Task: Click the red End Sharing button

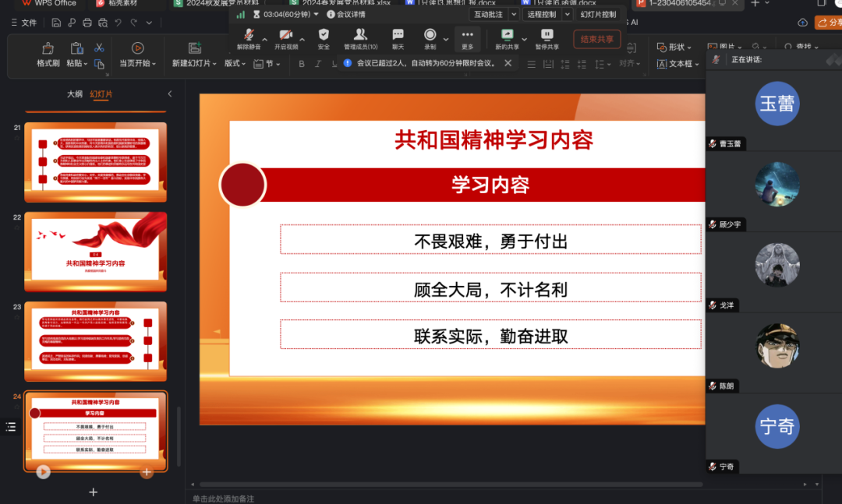Action: pos(596,39)
